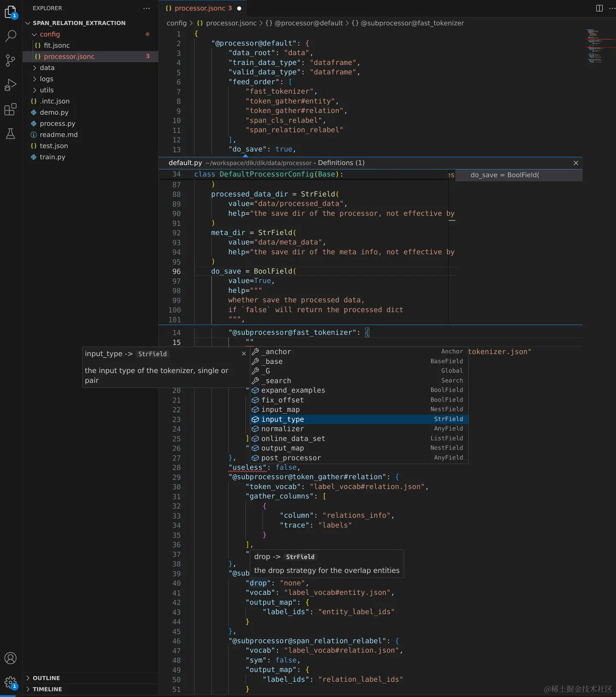This screenshot has width=616, height=697.
Task: Select the normalizer suggestion
Action: [x=359, y=429]
